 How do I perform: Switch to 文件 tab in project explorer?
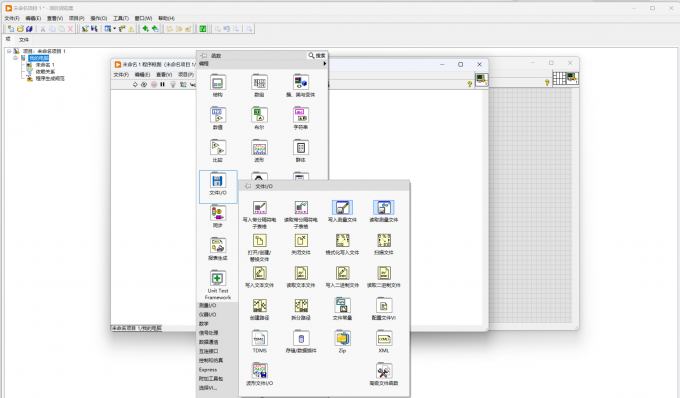tap(23, 39)
